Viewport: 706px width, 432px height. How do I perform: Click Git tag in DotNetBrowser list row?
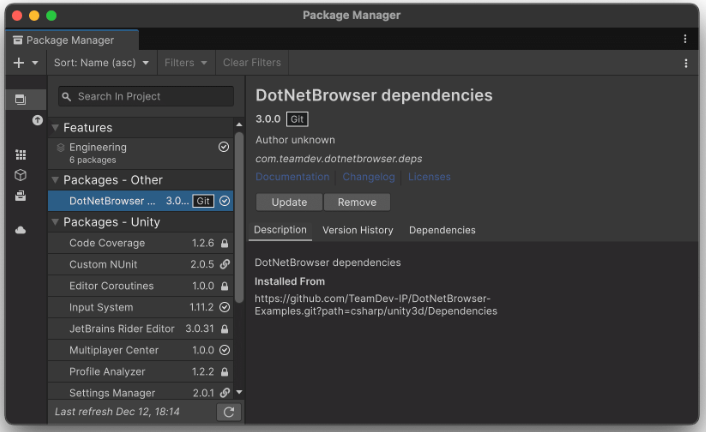tap(203, 201)
